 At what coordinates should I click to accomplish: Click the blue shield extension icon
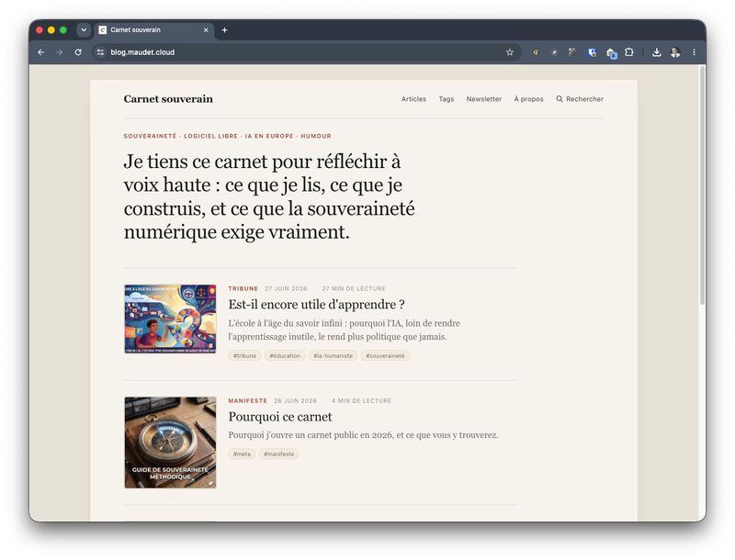point(592,52)
